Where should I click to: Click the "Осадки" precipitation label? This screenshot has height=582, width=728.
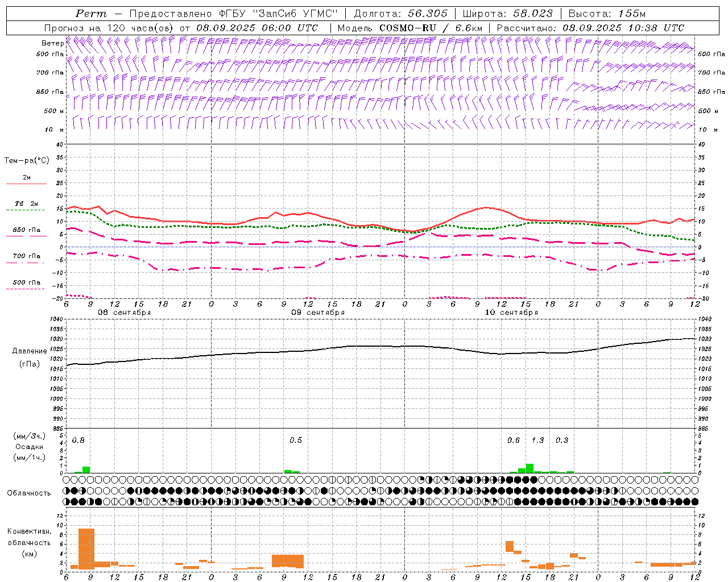pos(30,447)
